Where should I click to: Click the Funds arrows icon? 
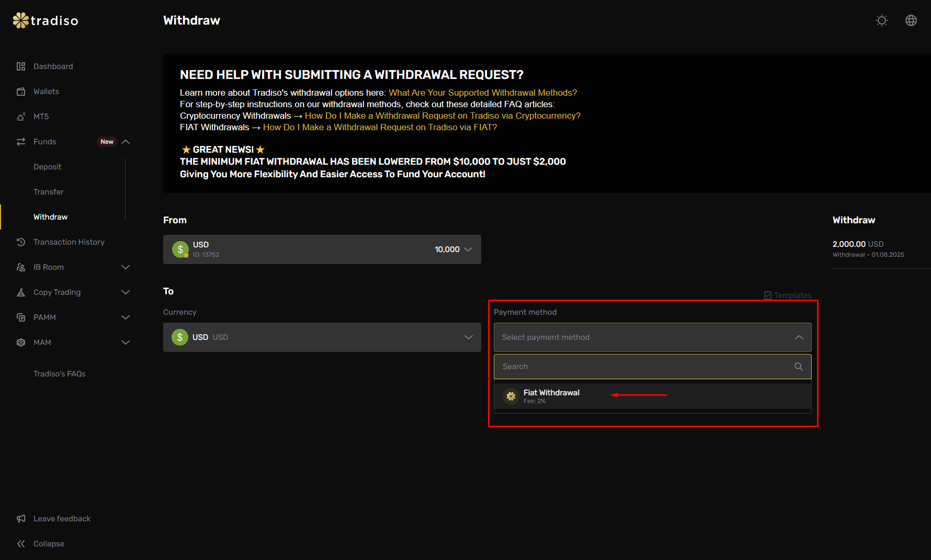coord(21,142)
